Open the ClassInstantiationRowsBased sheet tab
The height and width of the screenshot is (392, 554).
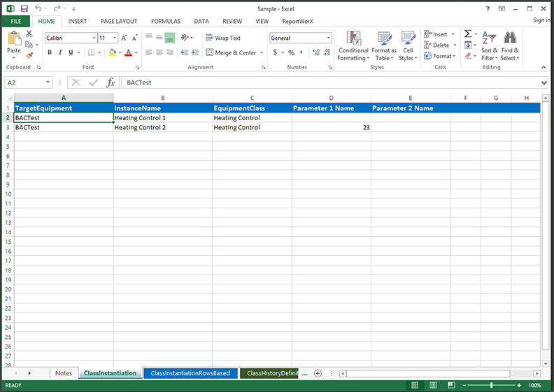click(190, 373)
